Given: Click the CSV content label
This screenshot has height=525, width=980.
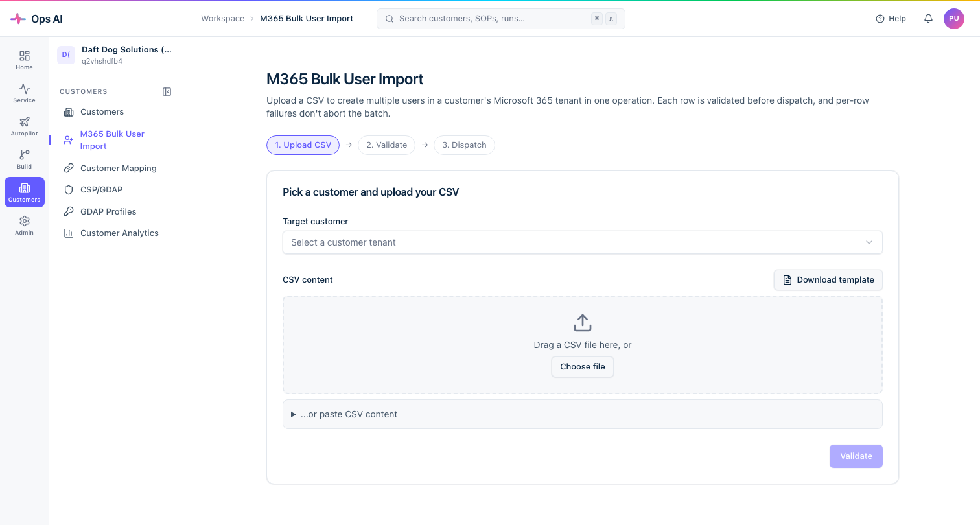Looking at the screenshot, I should [x=308, y=280].
